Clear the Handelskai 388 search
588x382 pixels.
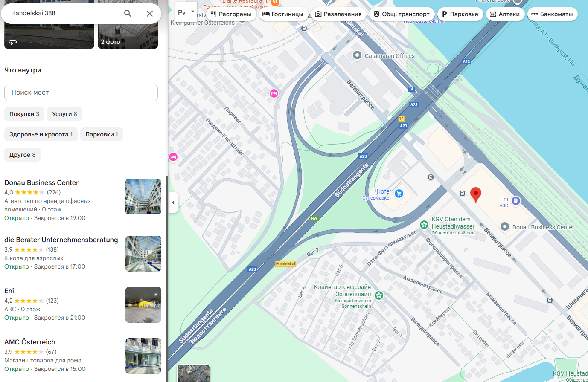pyautogui.click(x=149, y=14)
